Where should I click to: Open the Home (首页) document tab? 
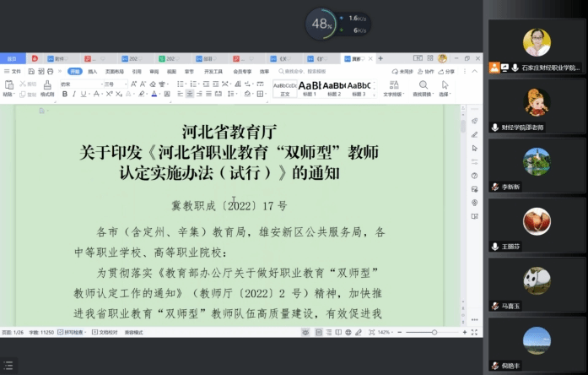[x=12, y=58]
